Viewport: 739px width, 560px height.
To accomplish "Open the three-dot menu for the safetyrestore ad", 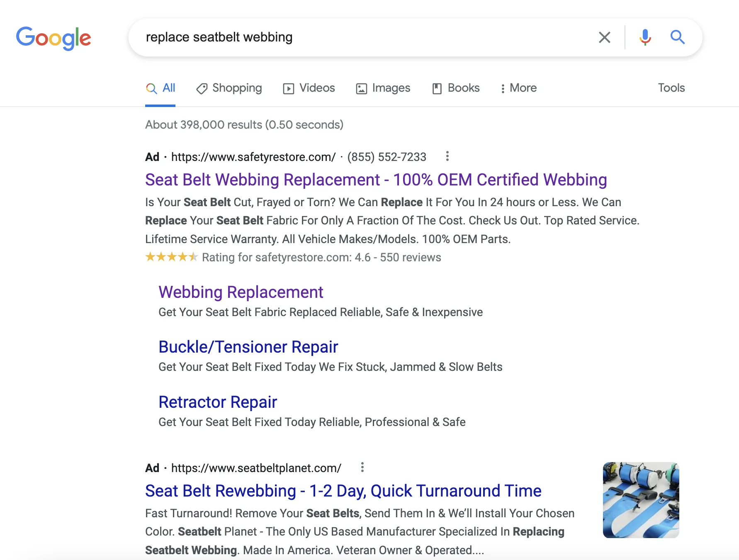I will [x=447, y=156].
